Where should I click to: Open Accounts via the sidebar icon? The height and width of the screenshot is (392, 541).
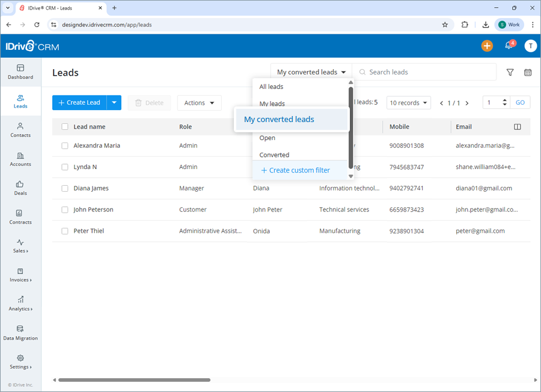click(x=20, y=159)
